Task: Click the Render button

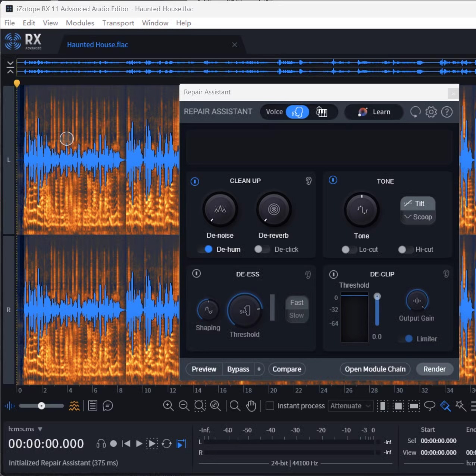Action: pos(435,369)
